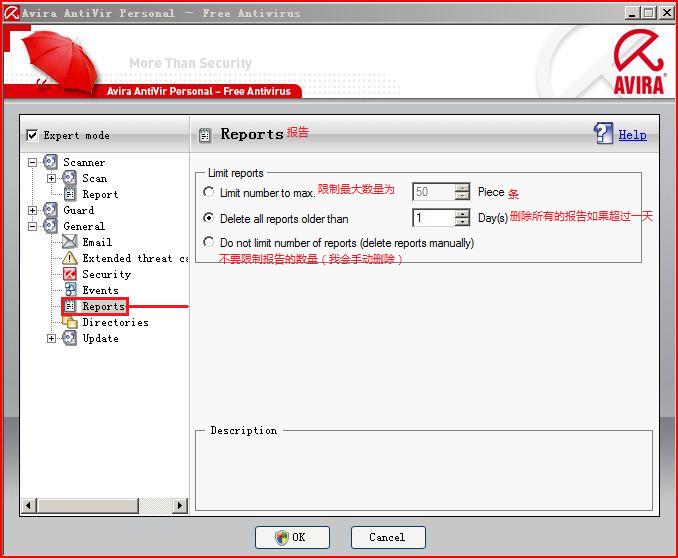Click the Update gear icon
Screen dimensions: 678x558
(69, 338)
